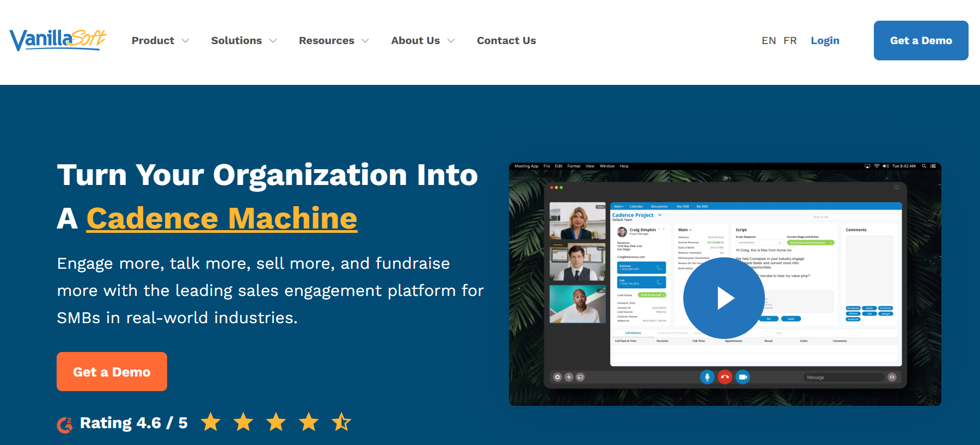Open the About Us menu
Screen dimensions: 980x445
[415, 41]
